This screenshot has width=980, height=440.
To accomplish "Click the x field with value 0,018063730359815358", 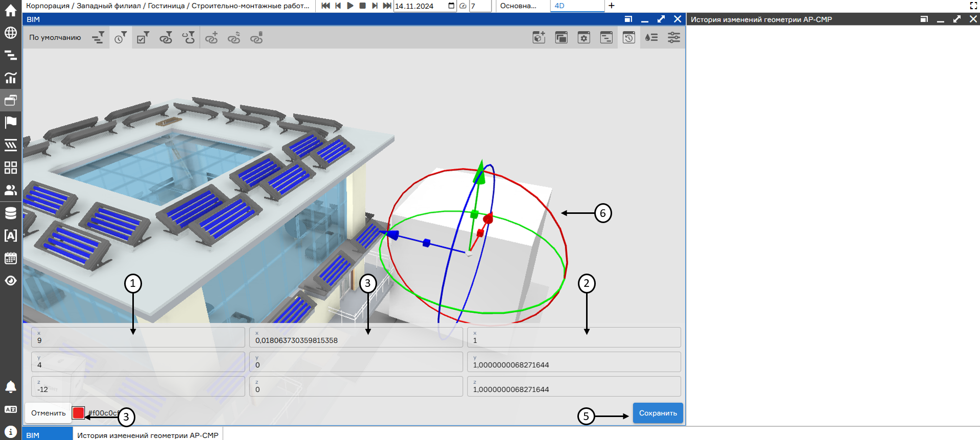I will tap(356, 337).
